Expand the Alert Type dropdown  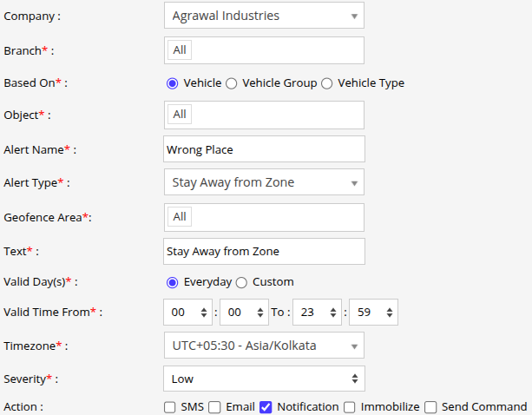coord(263,182)
